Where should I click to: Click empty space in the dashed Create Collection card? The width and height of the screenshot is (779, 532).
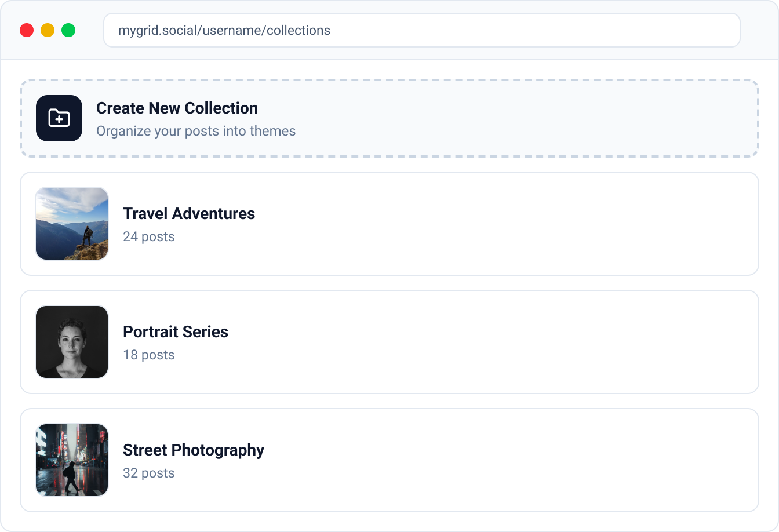(522, 118)
